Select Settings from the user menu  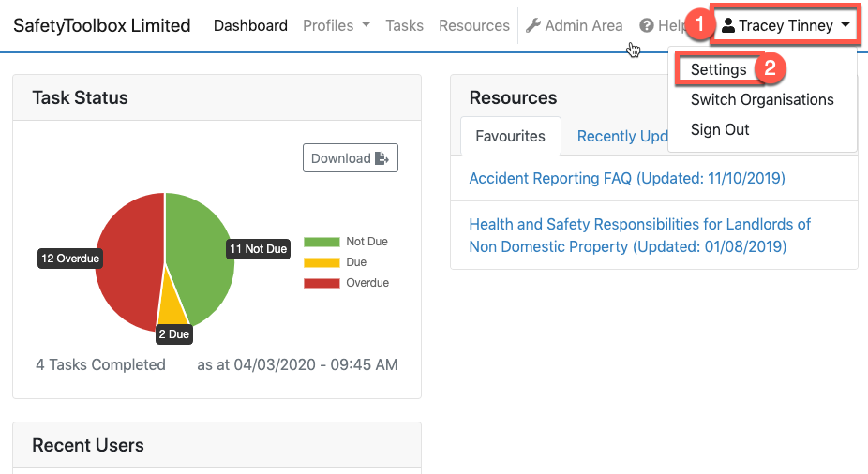[x=718, y=69]
